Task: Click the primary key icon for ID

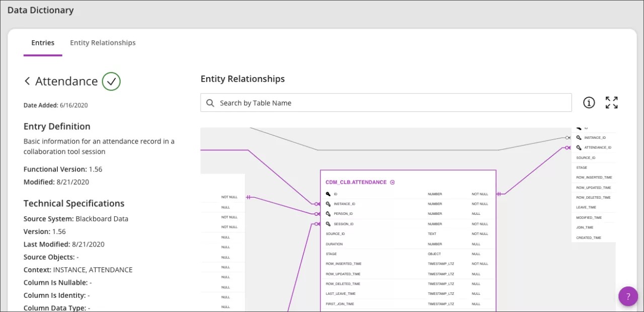Action: 328,194
